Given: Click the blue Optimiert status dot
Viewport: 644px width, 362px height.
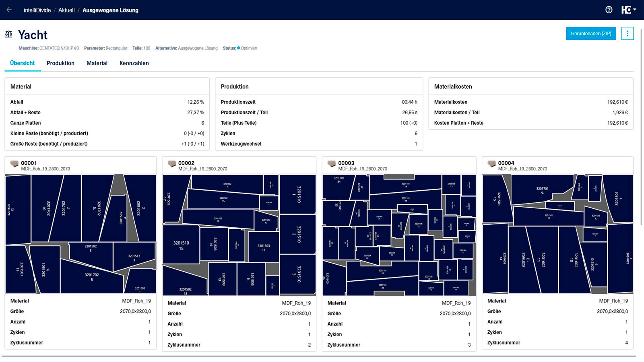Looking at the screenshot, I should point(238,48).
